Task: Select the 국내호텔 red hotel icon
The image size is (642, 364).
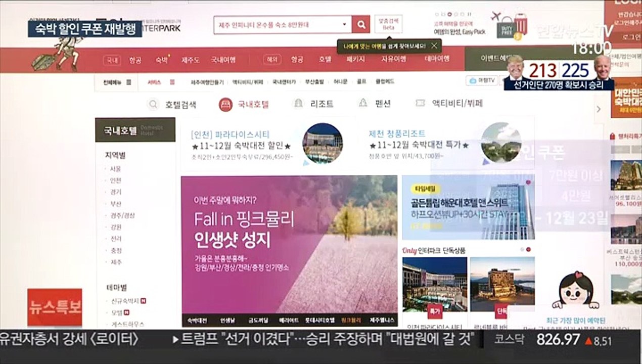Action: (225, 105)
